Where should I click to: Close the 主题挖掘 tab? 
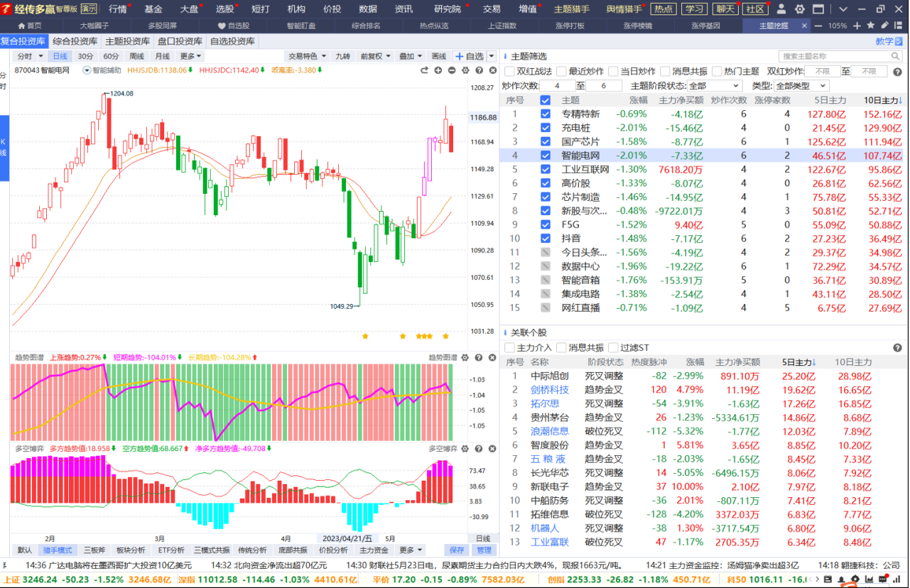pyautogui.click(x=805, y=26)
